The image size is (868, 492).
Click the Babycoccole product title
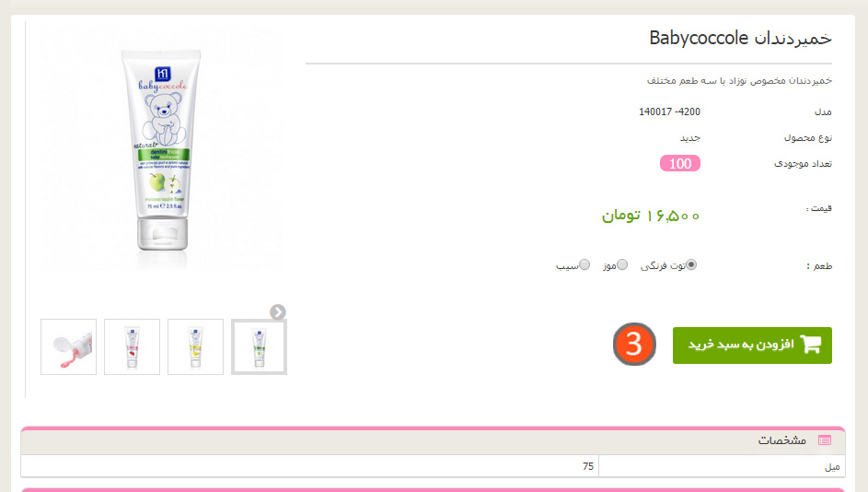pos(740,38)
